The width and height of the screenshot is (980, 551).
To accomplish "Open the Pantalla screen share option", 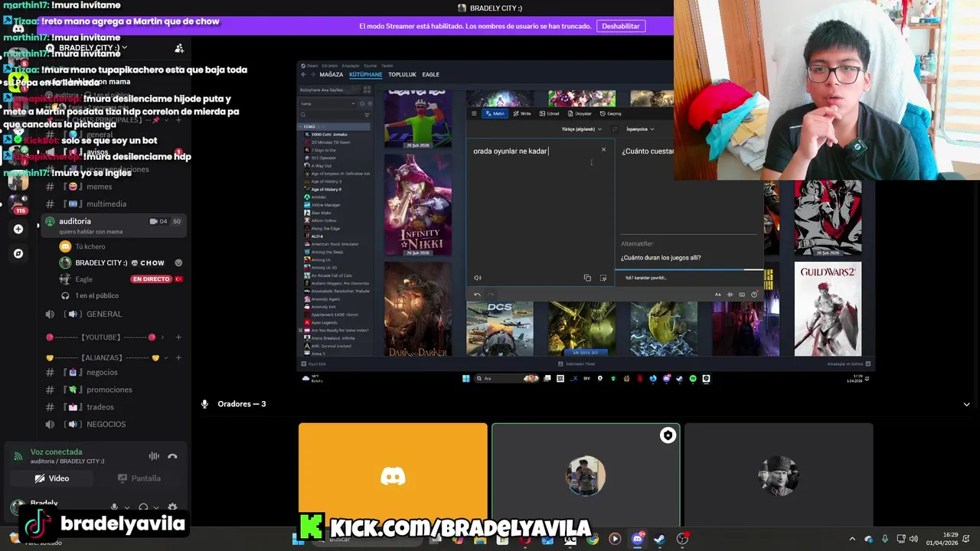I will (139, 478).
